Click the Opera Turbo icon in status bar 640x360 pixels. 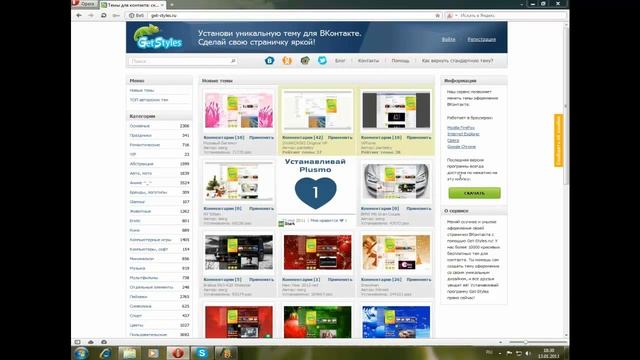click(104, 342)
